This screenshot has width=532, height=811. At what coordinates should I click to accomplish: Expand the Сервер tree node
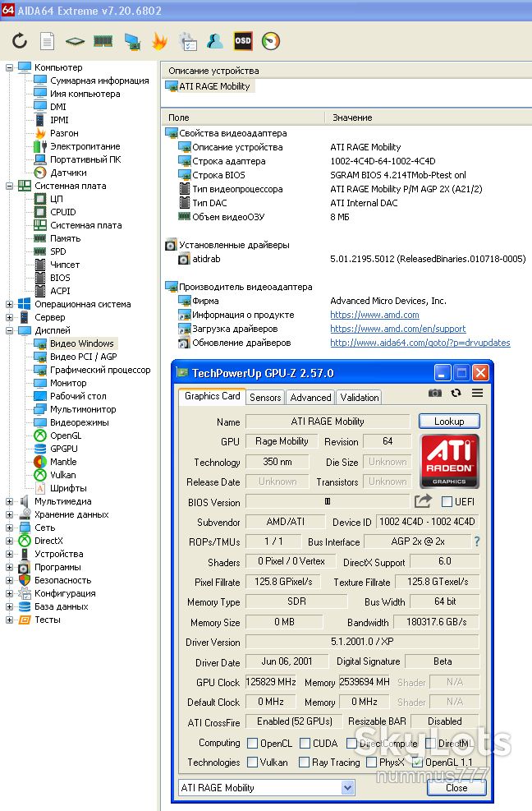click(9, 317)
